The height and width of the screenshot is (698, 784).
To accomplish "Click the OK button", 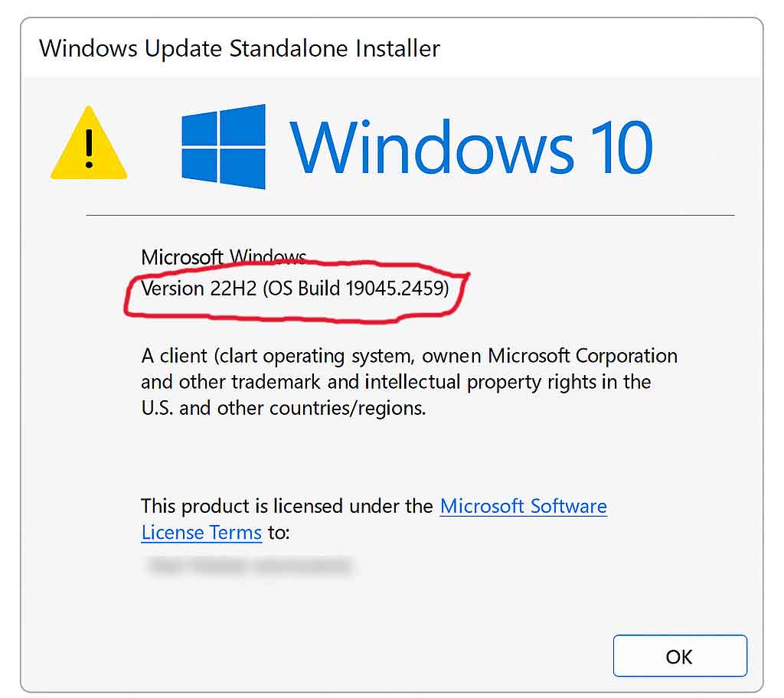I will 680,655.
